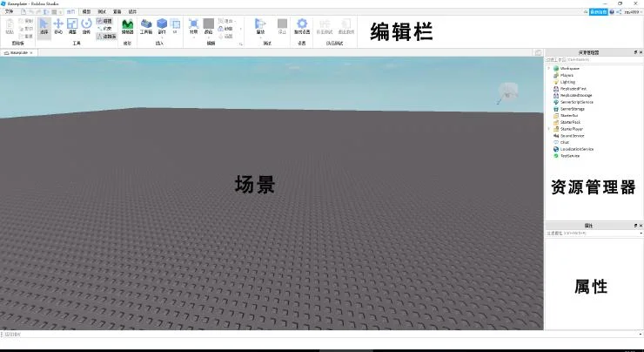Open the Material dropdown arrow
644x352 pixels.
coord(193,37)
